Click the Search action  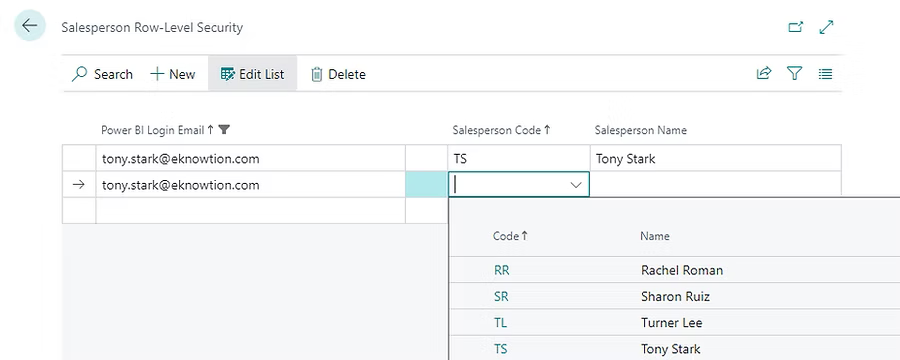(x=102, y=74)
